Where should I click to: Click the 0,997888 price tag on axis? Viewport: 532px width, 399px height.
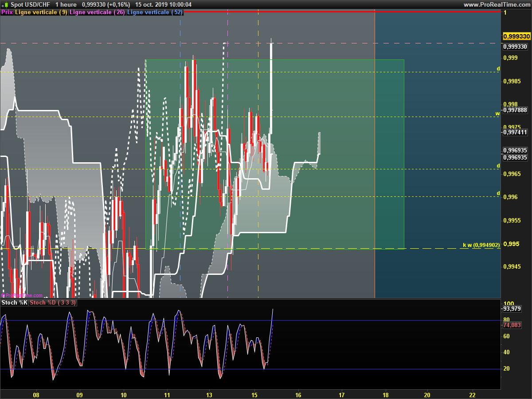[516, 110]
